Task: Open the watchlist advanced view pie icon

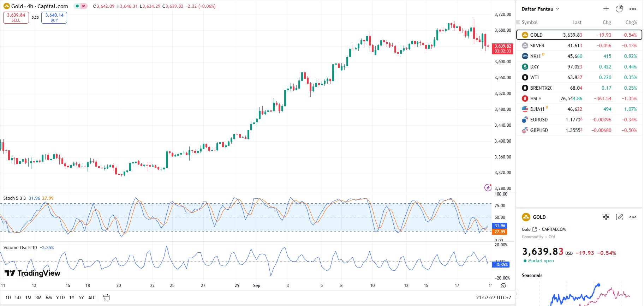Action: click(619, 9)
